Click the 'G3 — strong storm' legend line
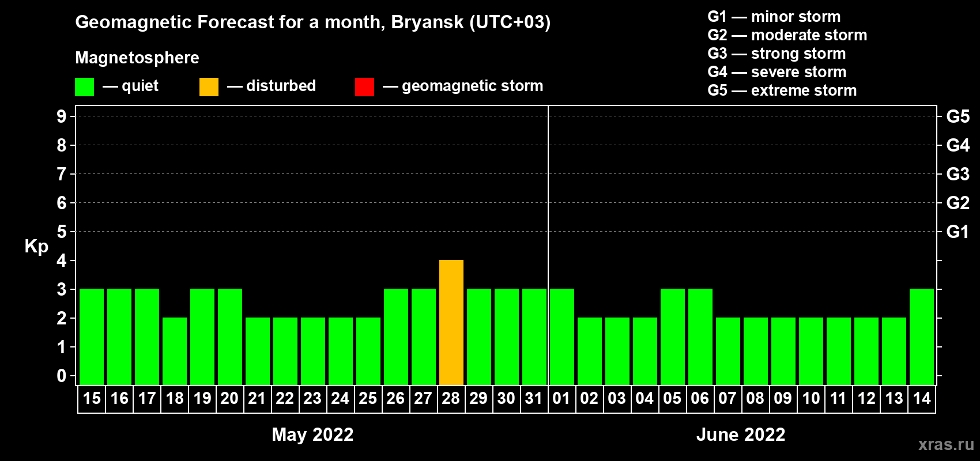The width and height of the screenshot is (980, 461). (777, 54)
